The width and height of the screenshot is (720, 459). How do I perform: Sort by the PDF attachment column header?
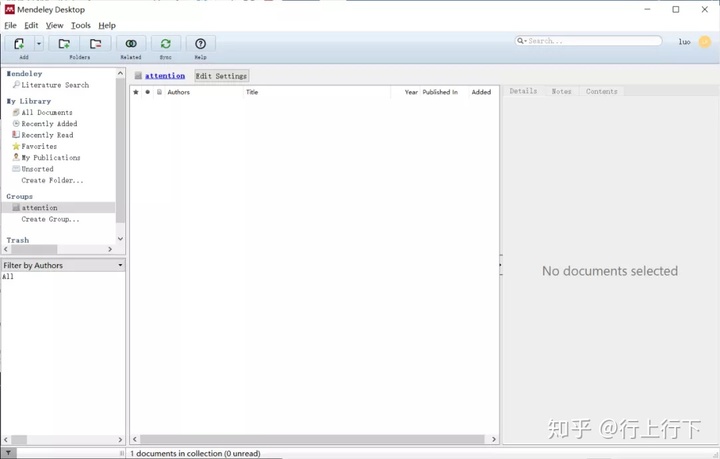point(159,92)
